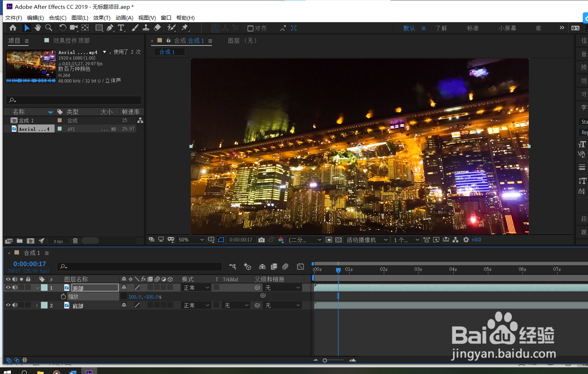Click the interpret footage icon in Project panel

[x=9, y=241]
